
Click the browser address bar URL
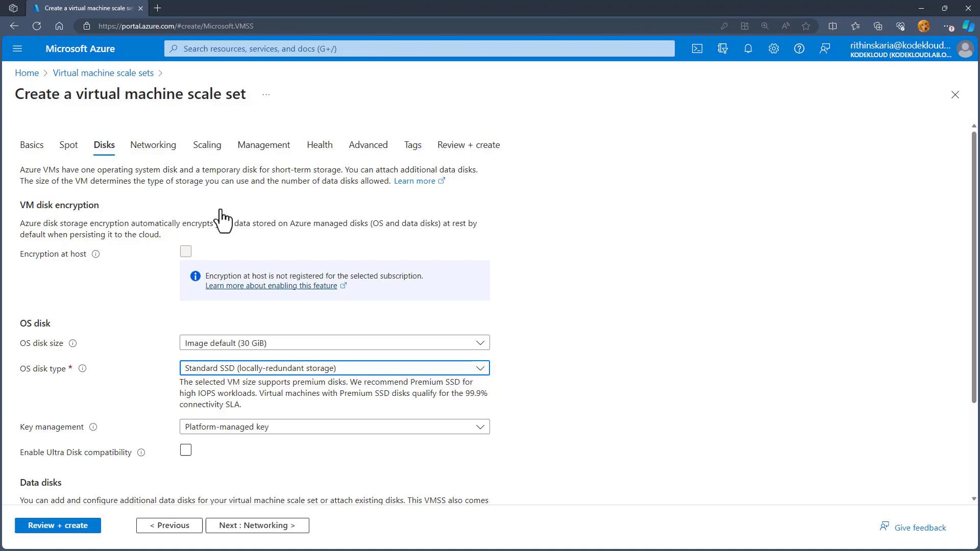point(176,26)
